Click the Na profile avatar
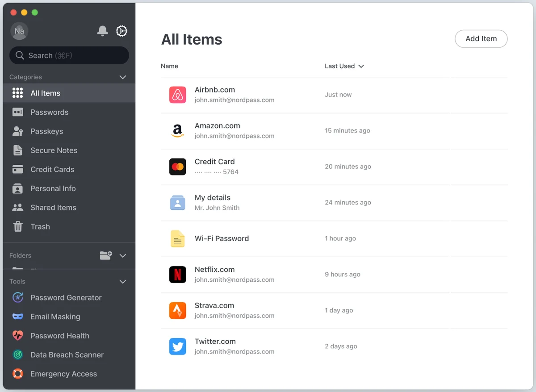The width and height of the screenshot is (536, 392). pyautogui.click(x=19, y=31)
